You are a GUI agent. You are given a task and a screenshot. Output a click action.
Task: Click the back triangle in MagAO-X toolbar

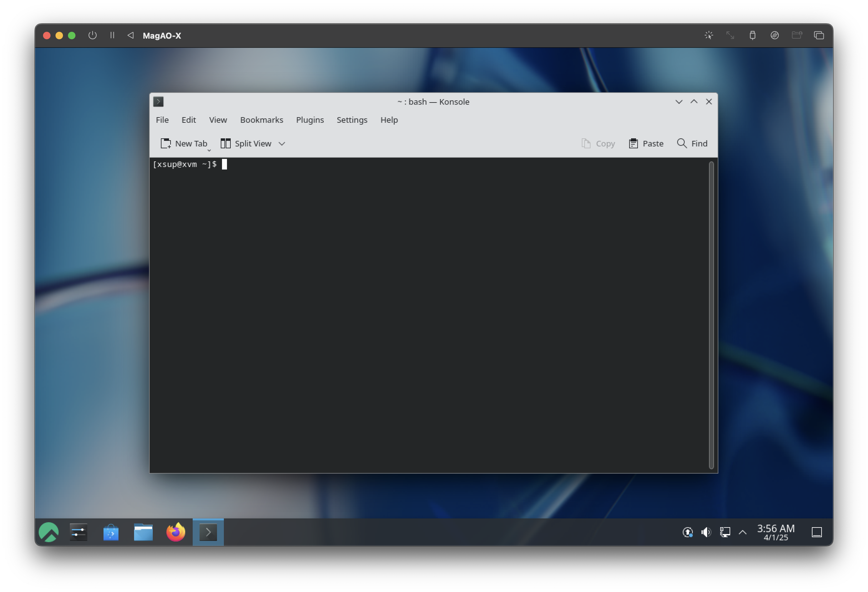coord(130,35)
